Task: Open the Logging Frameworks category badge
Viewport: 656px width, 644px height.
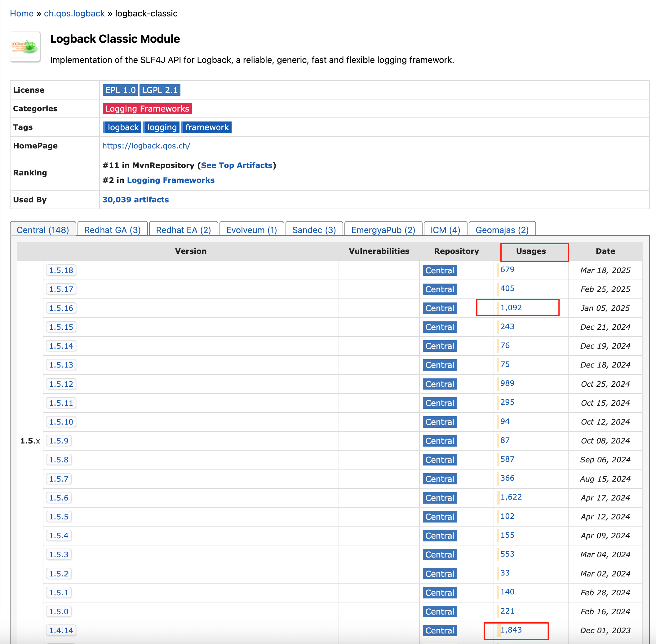Action: click(x=147, y=108)
